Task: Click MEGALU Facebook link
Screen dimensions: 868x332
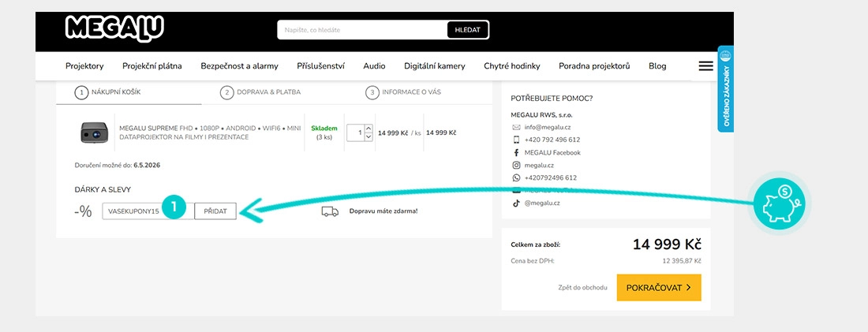Action: point(552,152)
